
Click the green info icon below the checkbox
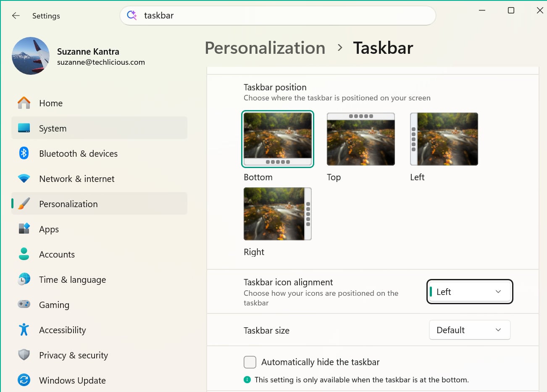247,379
